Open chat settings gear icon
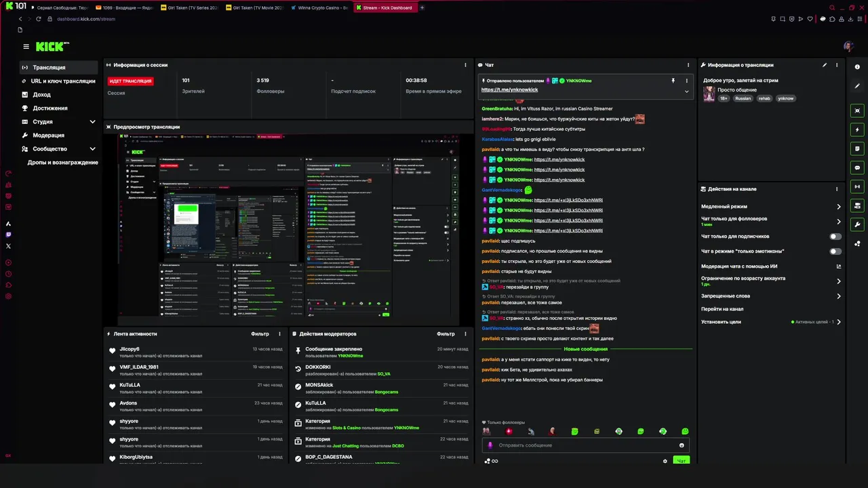Screen dimensions: 868x488 pos(665,461)
